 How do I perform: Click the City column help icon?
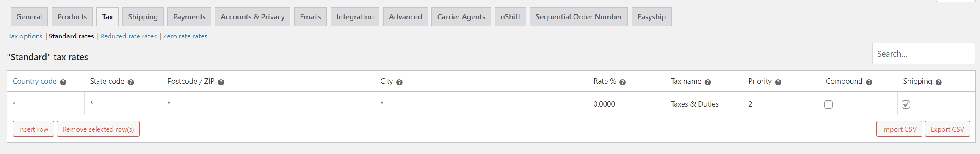399,82
